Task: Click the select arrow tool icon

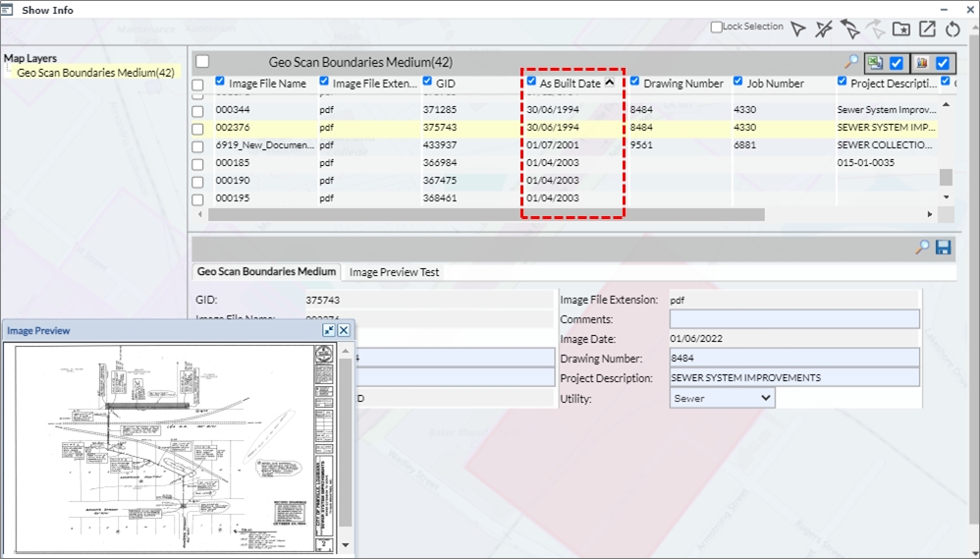Action: point(798,29)
